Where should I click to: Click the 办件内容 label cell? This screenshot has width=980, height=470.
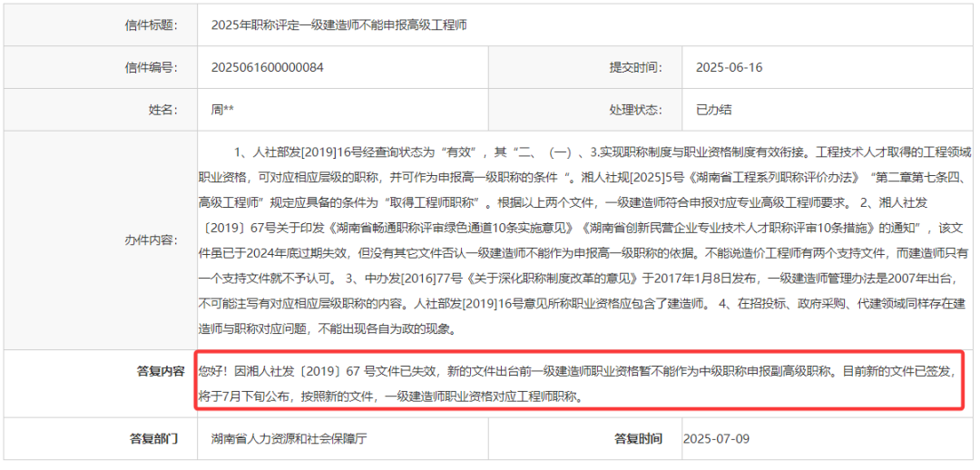[x=151, y=240]
